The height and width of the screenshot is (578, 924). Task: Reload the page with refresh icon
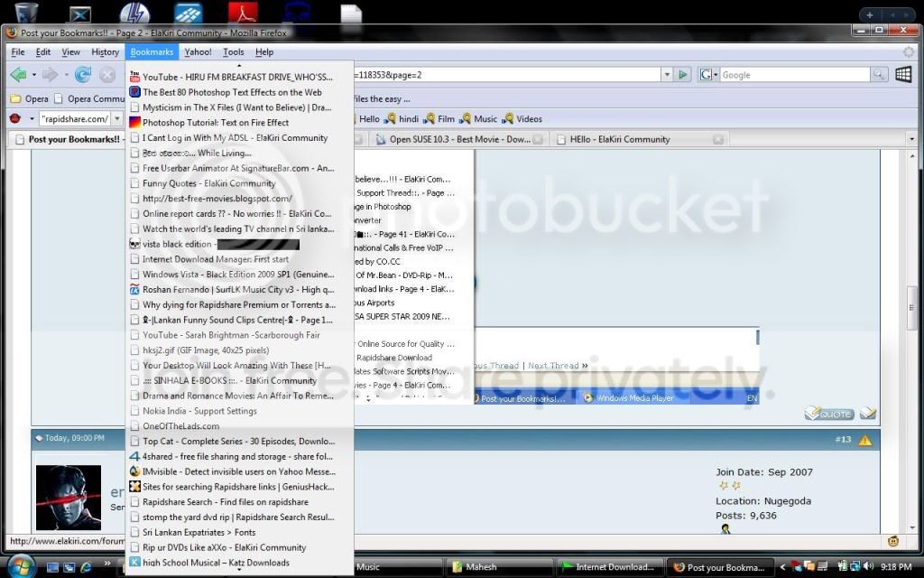click(x=82, y=74)
